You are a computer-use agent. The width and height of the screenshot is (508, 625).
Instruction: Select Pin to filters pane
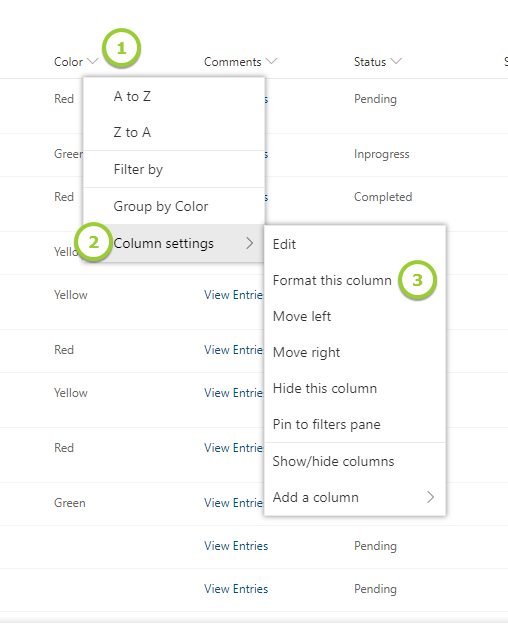pos(355,424)
